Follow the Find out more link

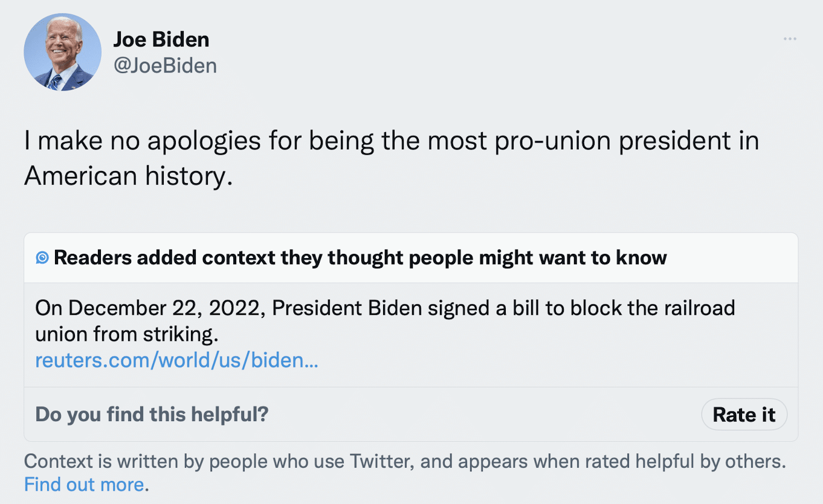[84, 484]
